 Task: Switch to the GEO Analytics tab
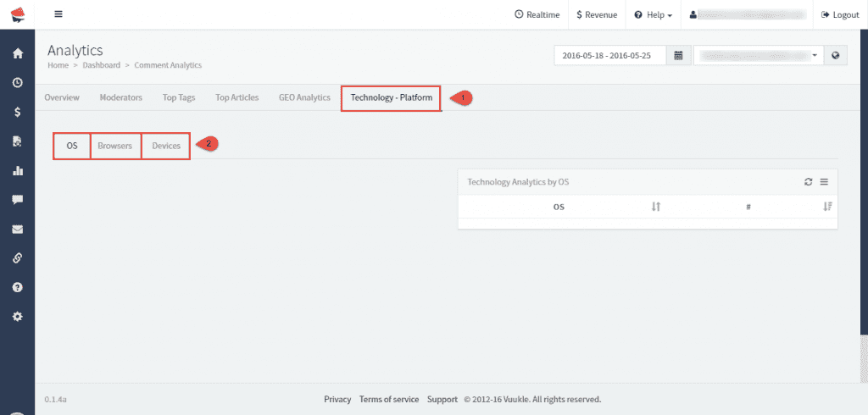click(304, 97)
